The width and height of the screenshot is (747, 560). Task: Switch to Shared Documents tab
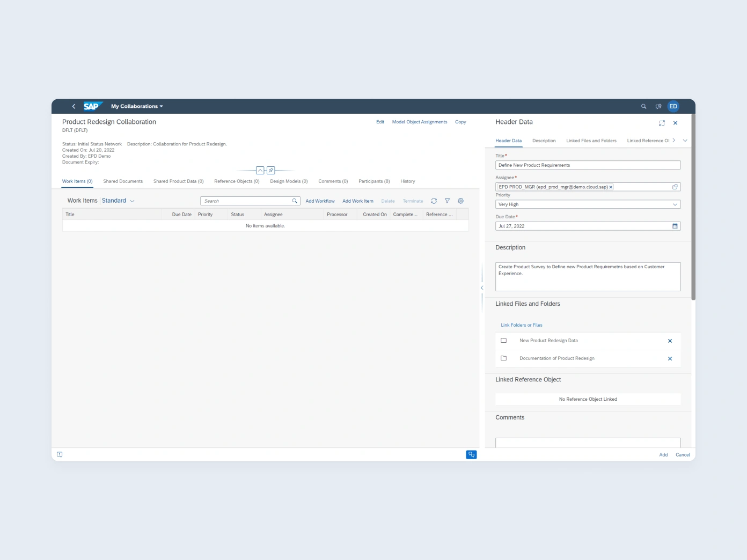point(123,181)
